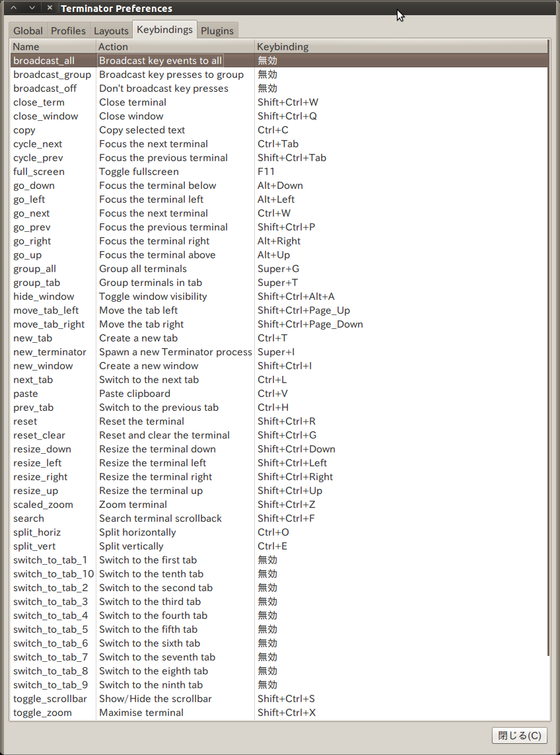Select 'Focus the terminal above' action
Image resolution: width=560 pixels, height=755 pixels.
click(157, 255)
